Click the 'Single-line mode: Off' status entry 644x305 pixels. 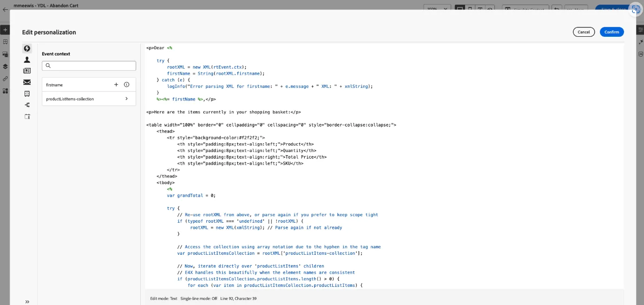(199, 298)
